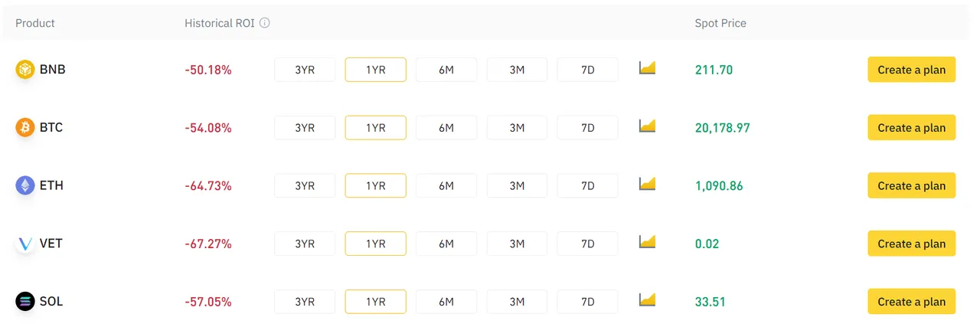The height and width of the screenshot is (324, 980).
Task: Click the Historical ROI info icon
Action: [265, 23]
